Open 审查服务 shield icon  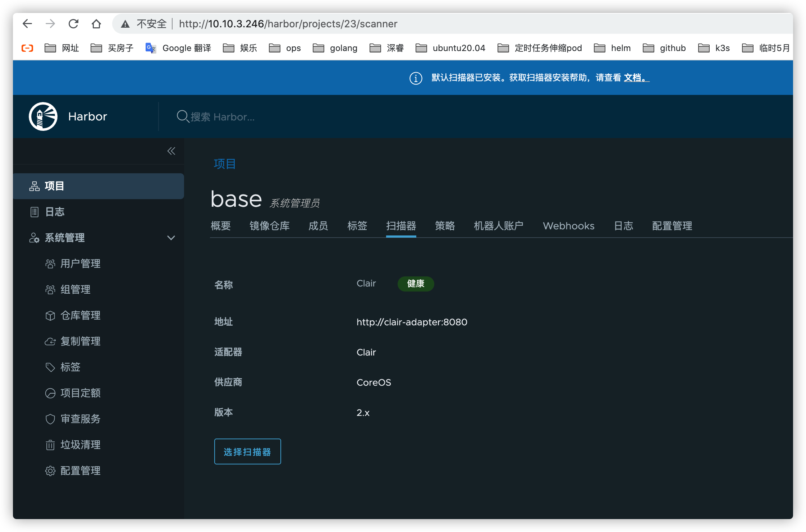[50, 419]
